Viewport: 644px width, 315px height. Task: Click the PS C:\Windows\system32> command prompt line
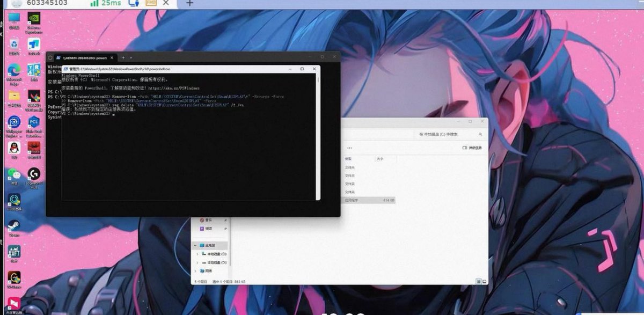coord(88,114)
